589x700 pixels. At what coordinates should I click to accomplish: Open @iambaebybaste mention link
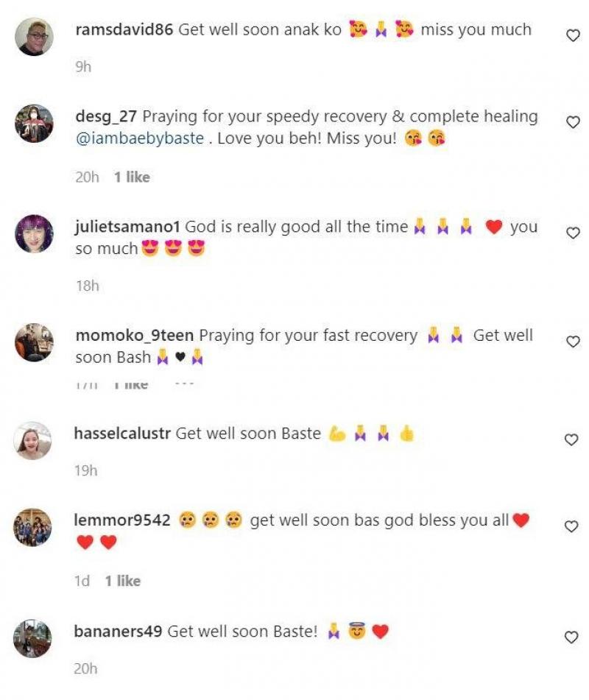[x=140, y=138]
